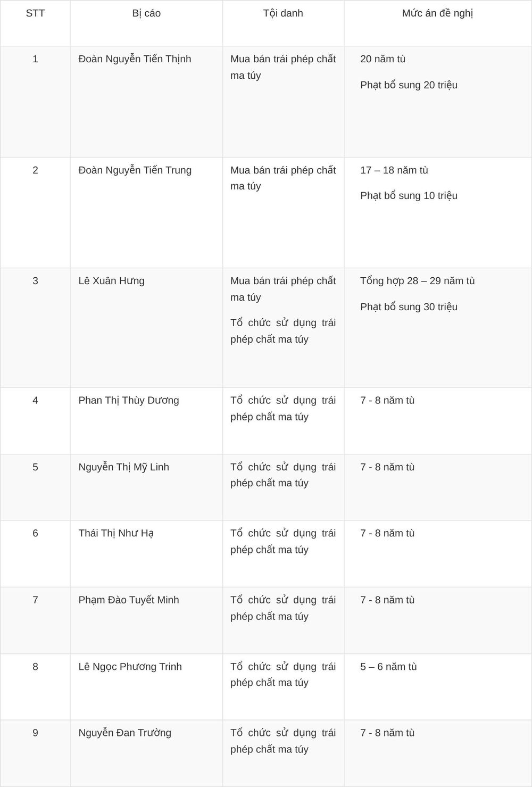Click the Mức án đề nghị header
532x787 pixels.
(x=437, y=13)
